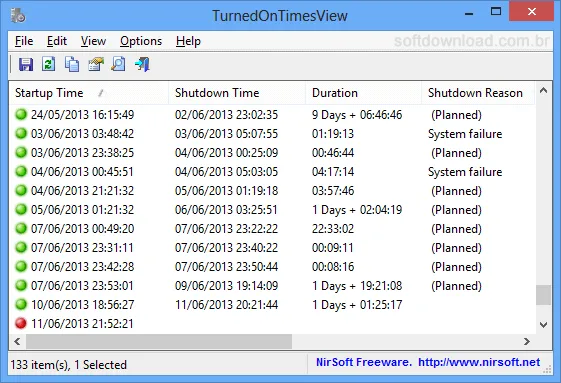Click the TurnedOnTimesView app icon in title bar
Screen dimensions: 561x383
tap(18, 15)
